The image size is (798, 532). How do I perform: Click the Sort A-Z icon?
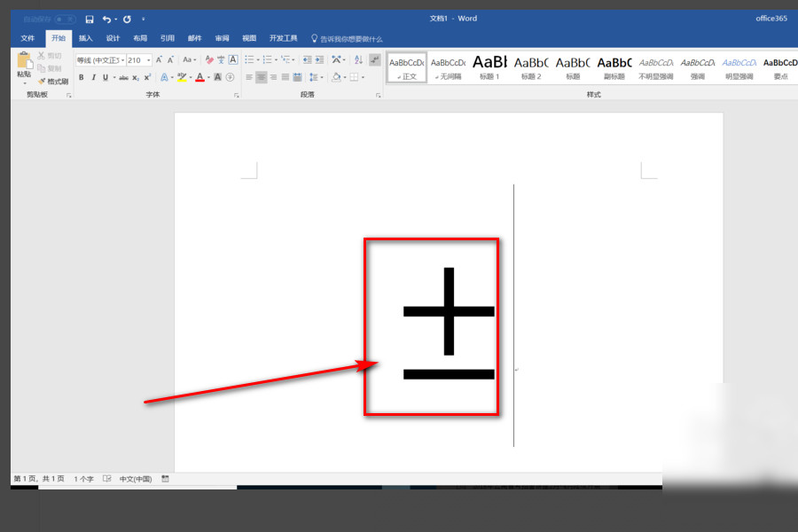pyautogui.click(x=358, y=60)
